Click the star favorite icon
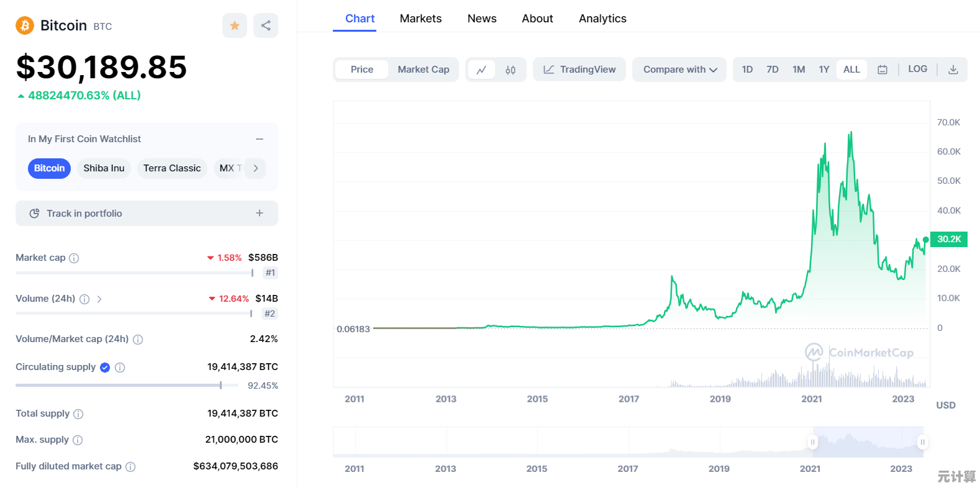Screen dimensions: 980x488 pyautogui.click(x=235, y=25)
